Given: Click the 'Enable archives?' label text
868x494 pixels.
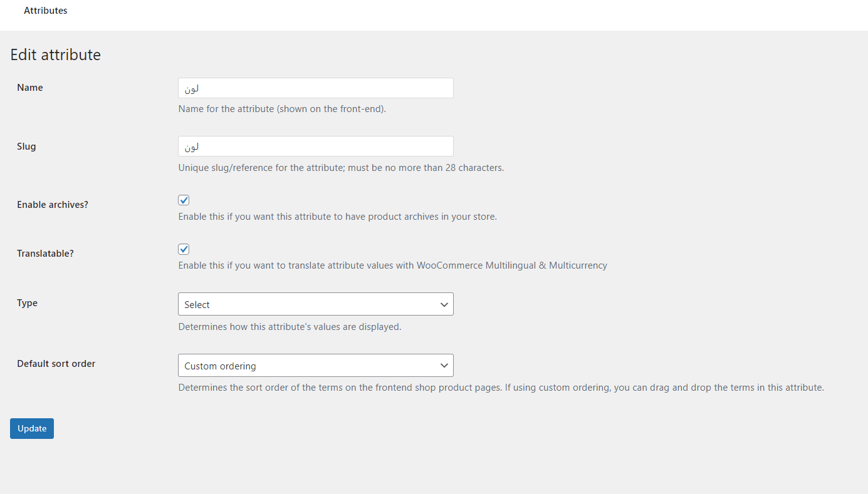Looking at the screenshot, I should click(x=53, y=205).
